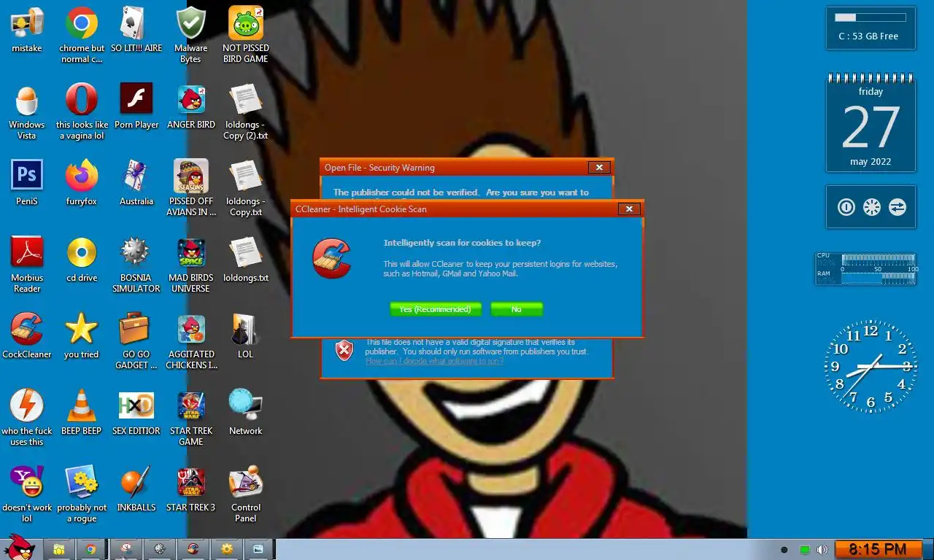The width and height of the screenshot is (934, 560).
Task: Select the 'you tried' gold star icon
Action: click(x=82, y=336)
